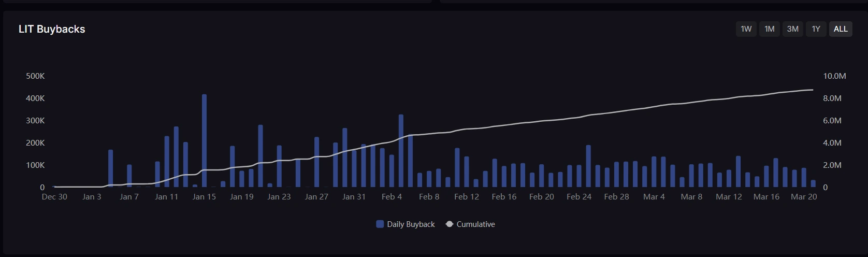Click the Dec 30 x-axis label
This screenshot has height=257, width=868.
(x=54, y=197)
